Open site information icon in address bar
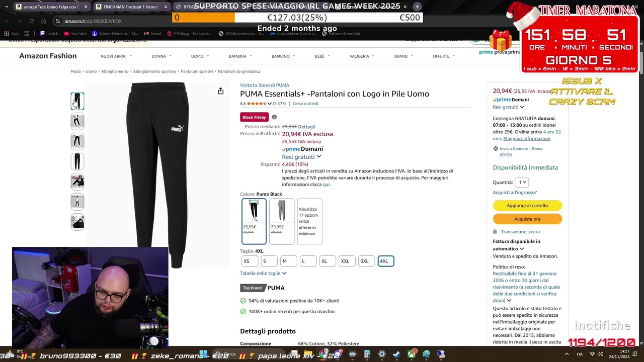Image resolution: width=644 pixels, height=362 pixels. 58,21
